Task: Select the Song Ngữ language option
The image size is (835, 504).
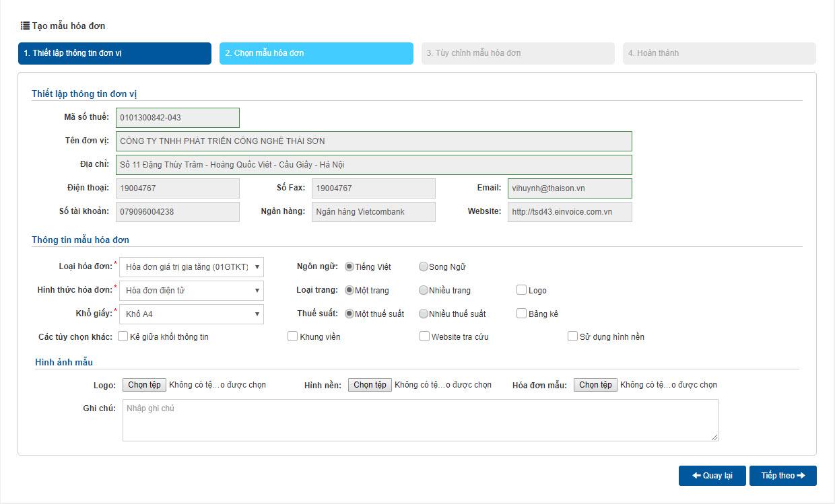Action: [x=424, y=267]
